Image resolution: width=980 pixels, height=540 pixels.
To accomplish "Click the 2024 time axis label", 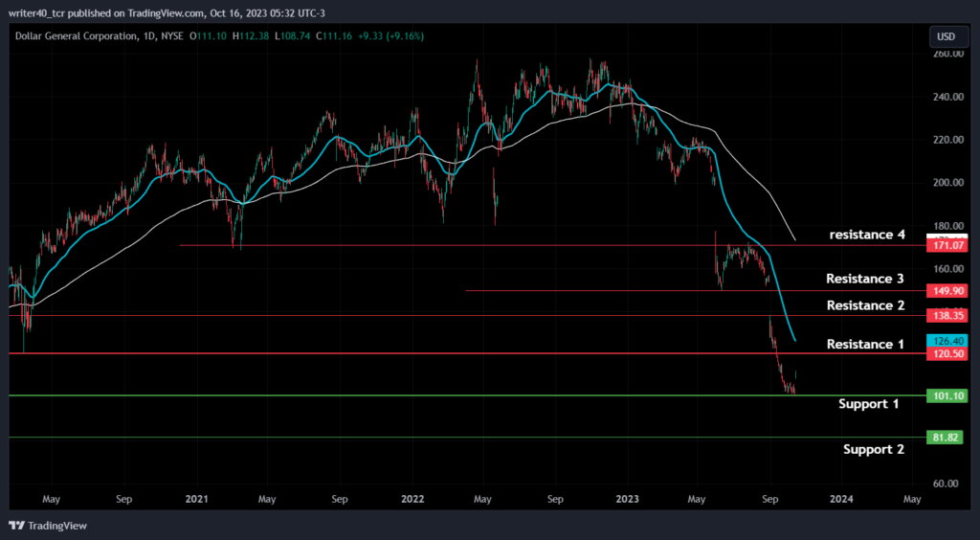I will point(841,500).
